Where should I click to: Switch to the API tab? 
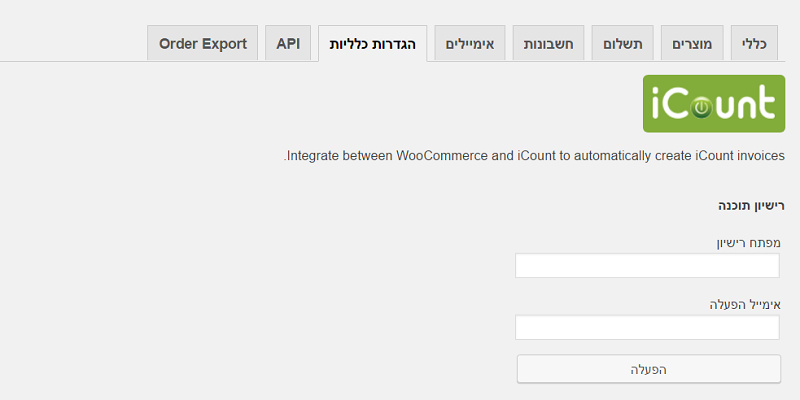[x=288, y=43]
